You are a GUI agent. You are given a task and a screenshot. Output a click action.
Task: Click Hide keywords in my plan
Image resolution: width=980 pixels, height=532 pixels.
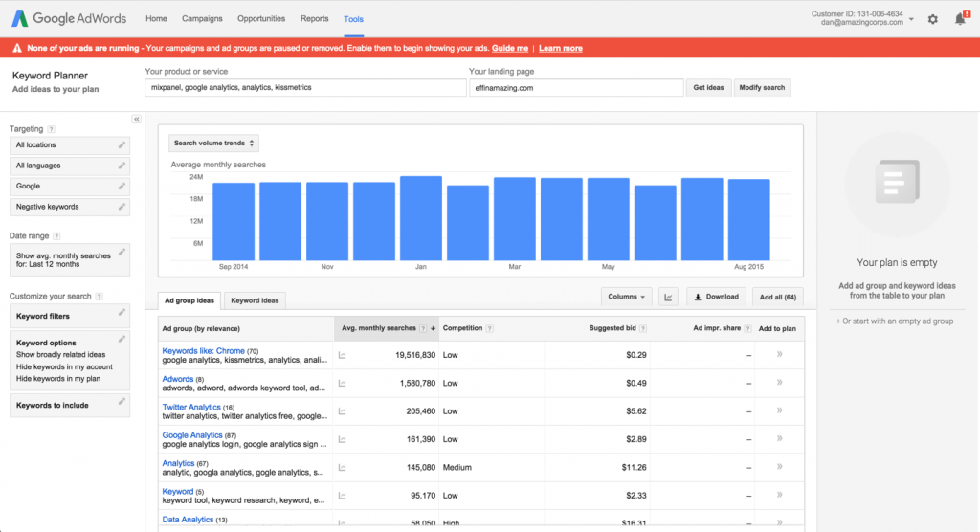click(x=58, y=379)
